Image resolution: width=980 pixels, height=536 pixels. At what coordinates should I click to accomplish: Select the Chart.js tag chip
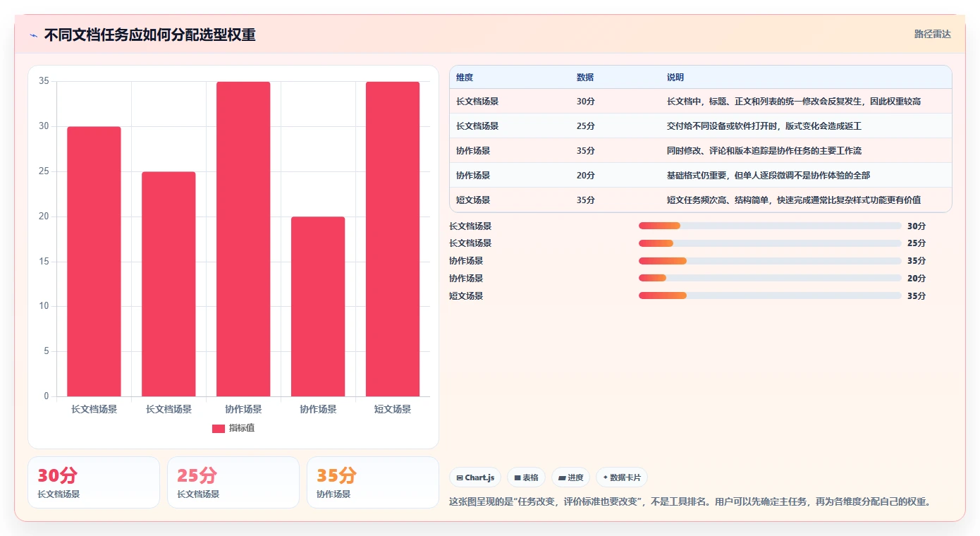click(475, 477)
